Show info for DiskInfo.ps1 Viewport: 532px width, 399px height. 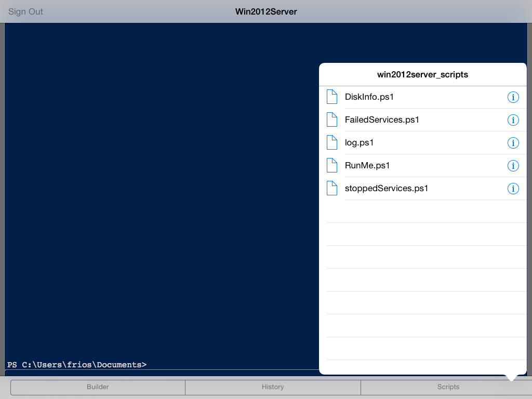[x=513, y=97]
